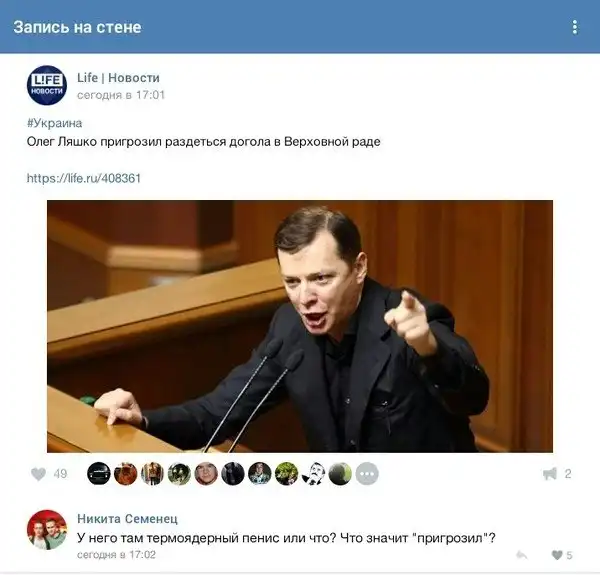The height and width of the screenshot is (575, 600).
Task: Open the second liker avatar with orange tones
Action: [126, 474]
